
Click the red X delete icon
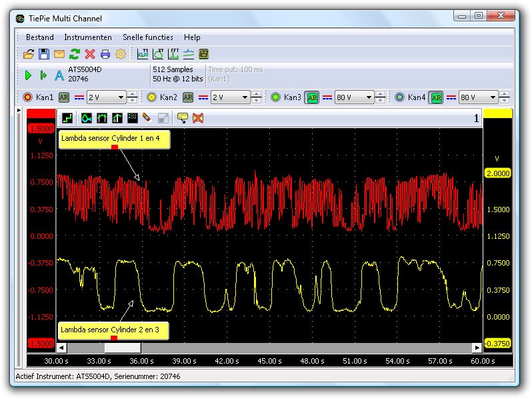coord(89,54)
